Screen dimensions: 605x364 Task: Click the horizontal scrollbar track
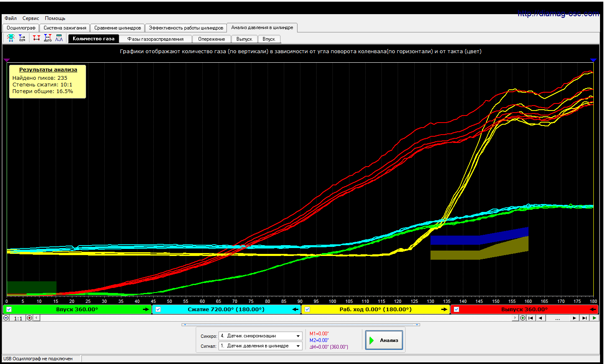(x=276, y=318)
